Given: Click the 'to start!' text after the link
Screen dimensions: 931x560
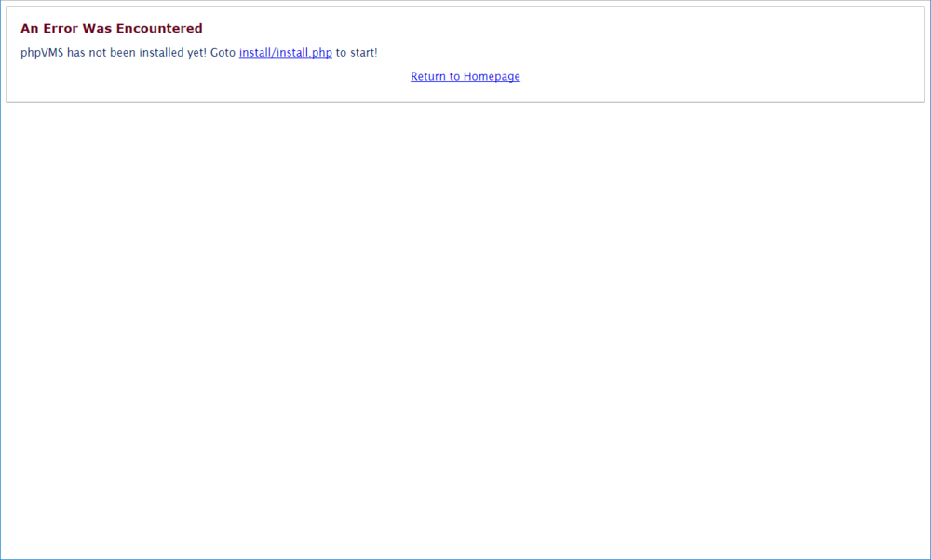Looking at the screenshot, I should (x=357, y=53).
